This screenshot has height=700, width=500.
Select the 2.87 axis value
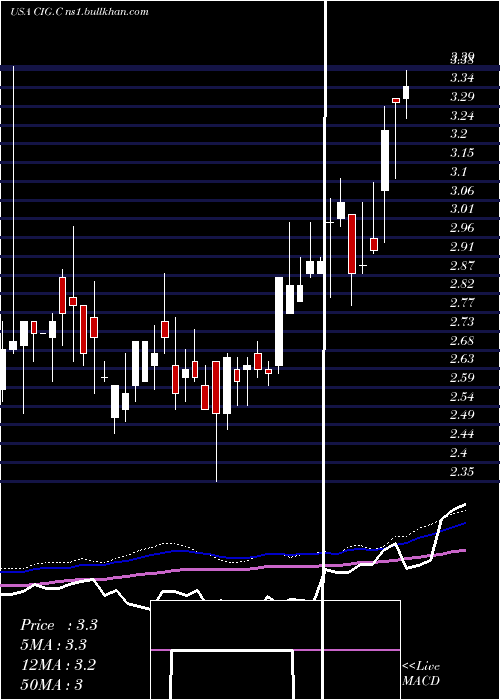point(462,266)
